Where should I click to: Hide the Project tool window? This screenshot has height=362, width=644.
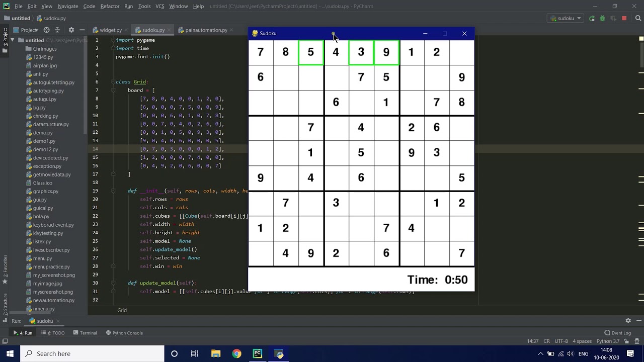pos(82,30)
